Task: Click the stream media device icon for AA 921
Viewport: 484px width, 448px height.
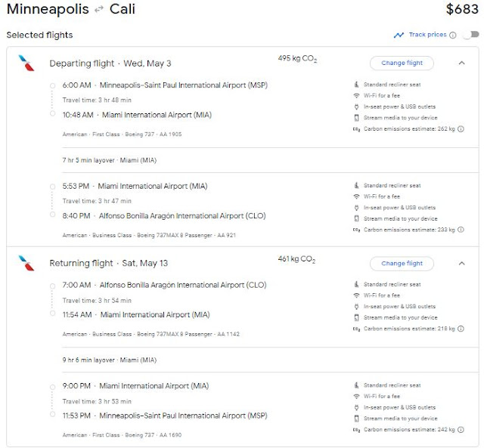Action: pos(356,218)
